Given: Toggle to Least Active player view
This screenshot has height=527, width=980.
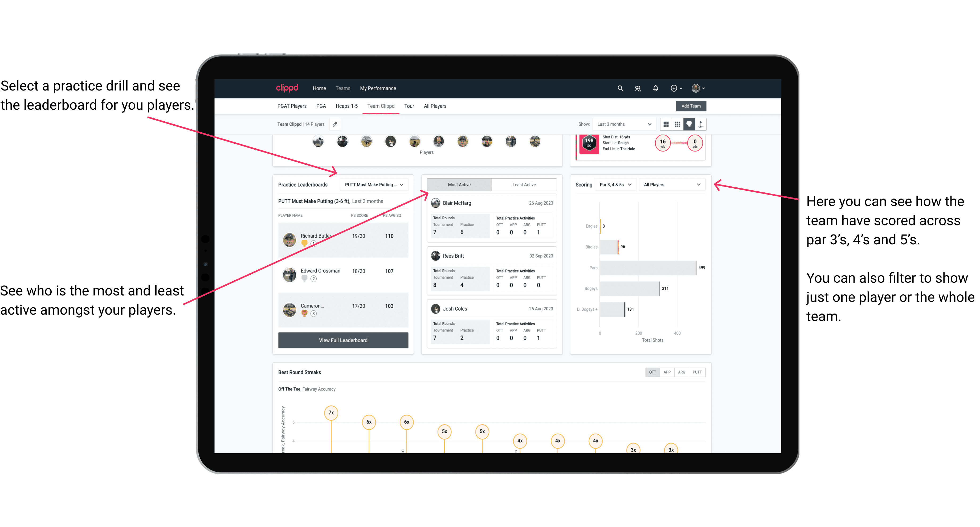Looking at the screenshot, I should click(524, 185).
